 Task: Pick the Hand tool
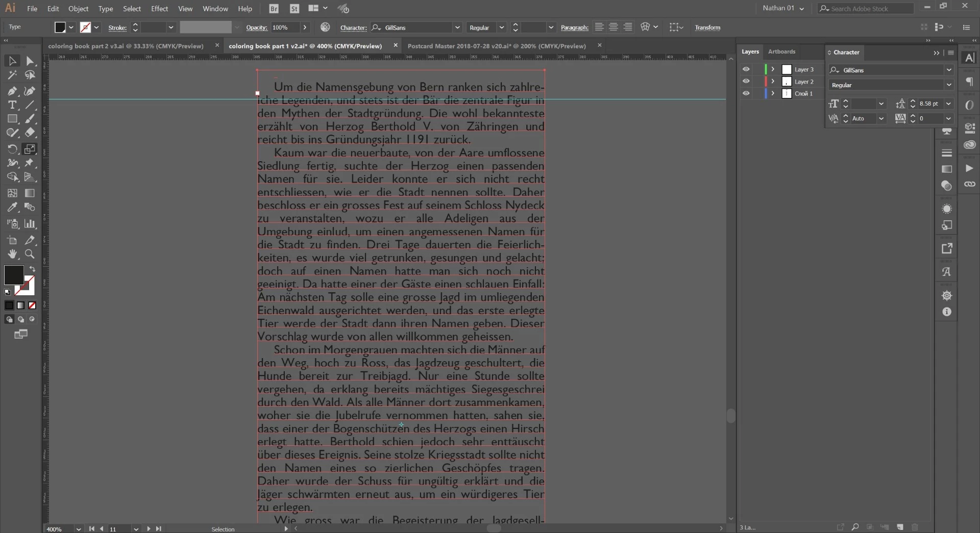click(12, 254)
